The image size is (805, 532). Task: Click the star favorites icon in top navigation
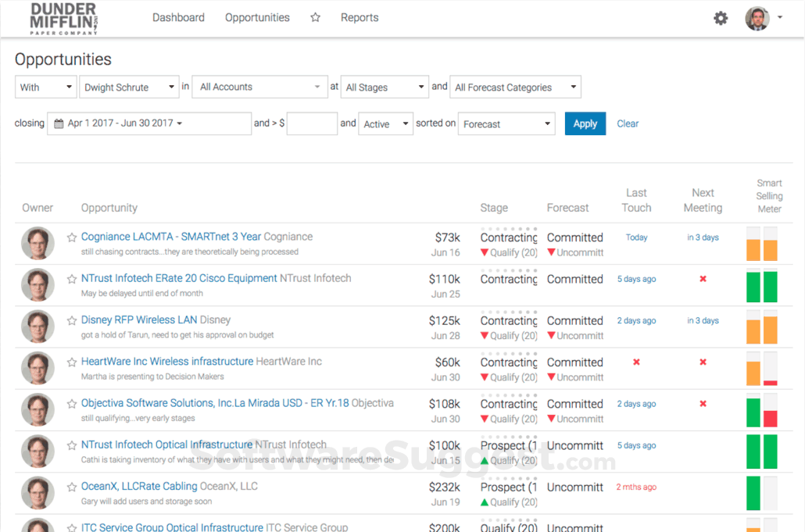tap(315, 17)
